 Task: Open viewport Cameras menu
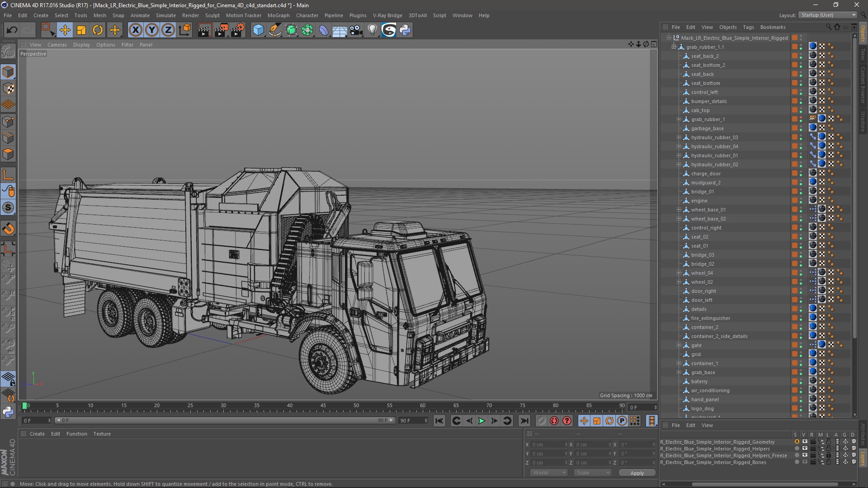point(57,45)
